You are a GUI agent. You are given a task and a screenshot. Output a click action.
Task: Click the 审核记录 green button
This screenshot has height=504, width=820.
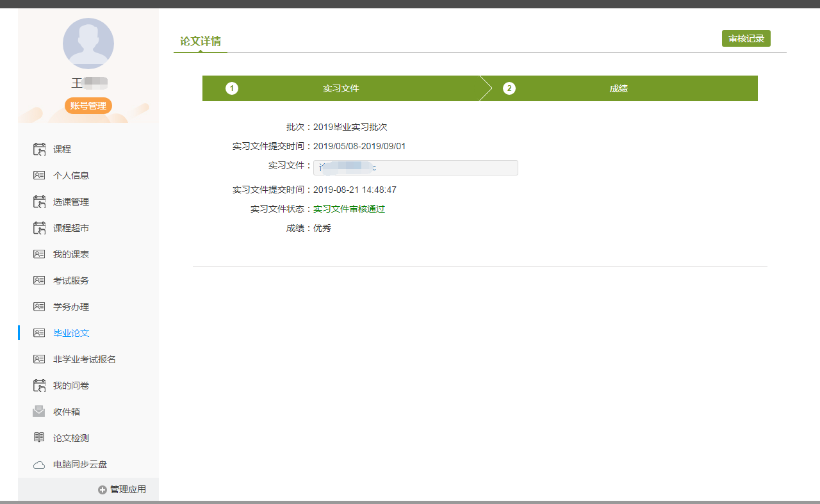(x=746, y=38)
